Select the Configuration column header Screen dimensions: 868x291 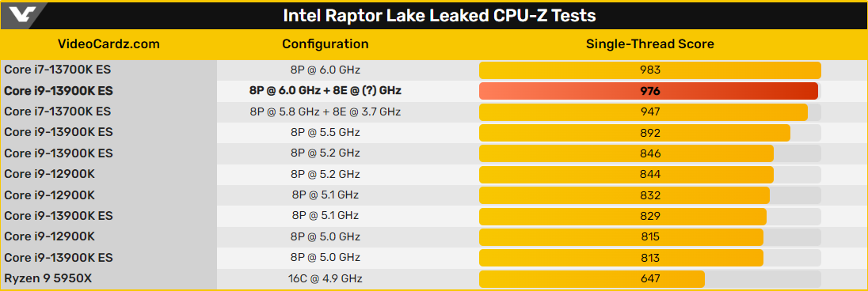click(325, 44)
